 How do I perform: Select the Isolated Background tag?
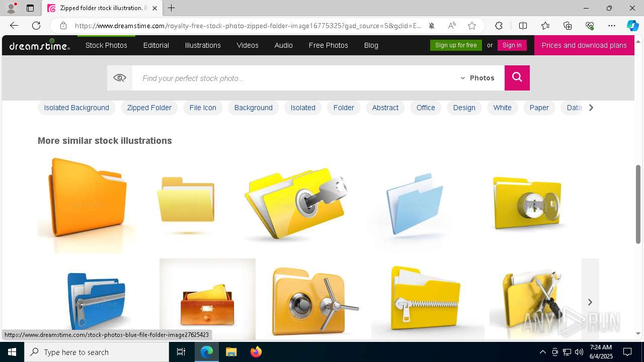(76, 108)
